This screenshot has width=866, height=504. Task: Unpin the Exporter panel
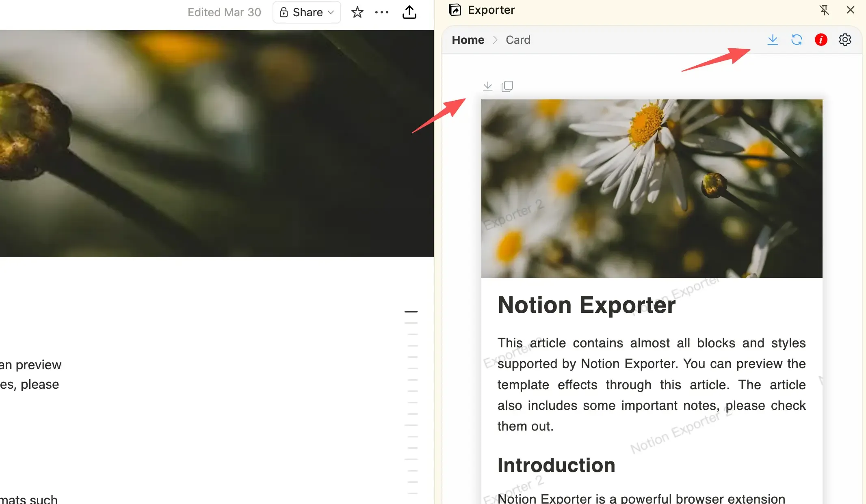825,10
